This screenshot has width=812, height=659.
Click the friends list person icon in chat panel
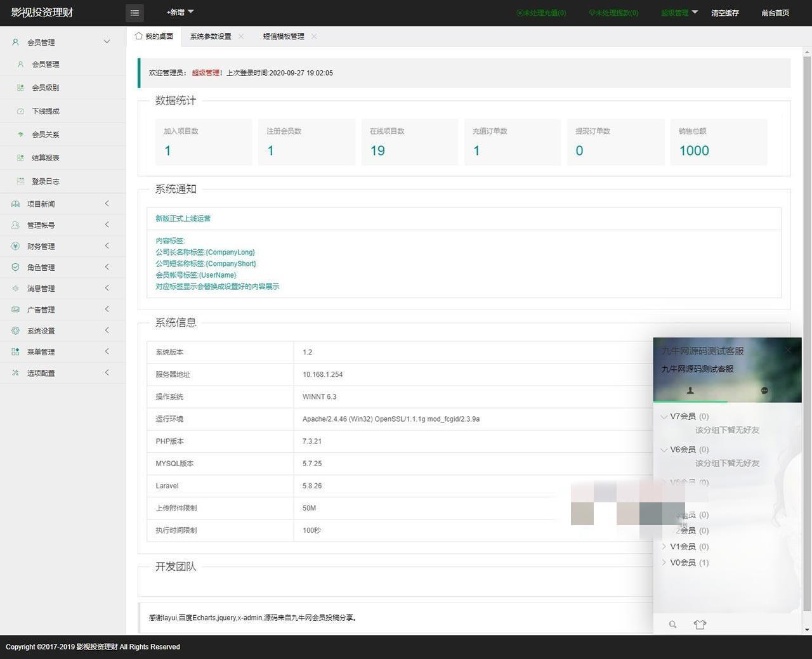(x=690, y=391)
